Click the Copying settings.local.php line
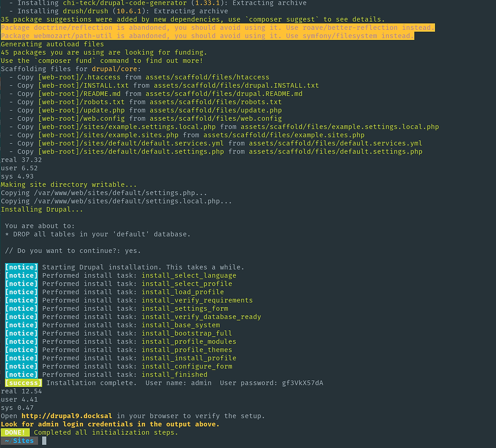This screenshot has width=496, height=448. 116,201
